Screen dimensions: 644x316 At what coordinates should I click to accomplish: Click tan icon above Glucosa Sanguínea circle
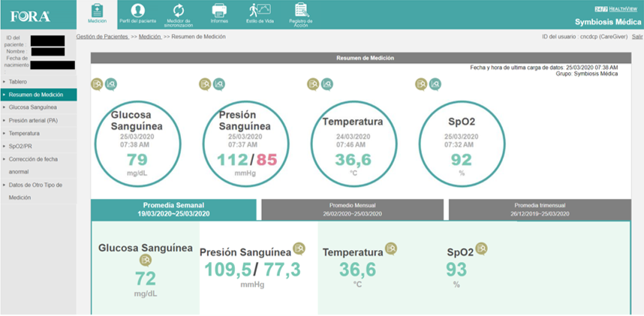pos(98,84)
